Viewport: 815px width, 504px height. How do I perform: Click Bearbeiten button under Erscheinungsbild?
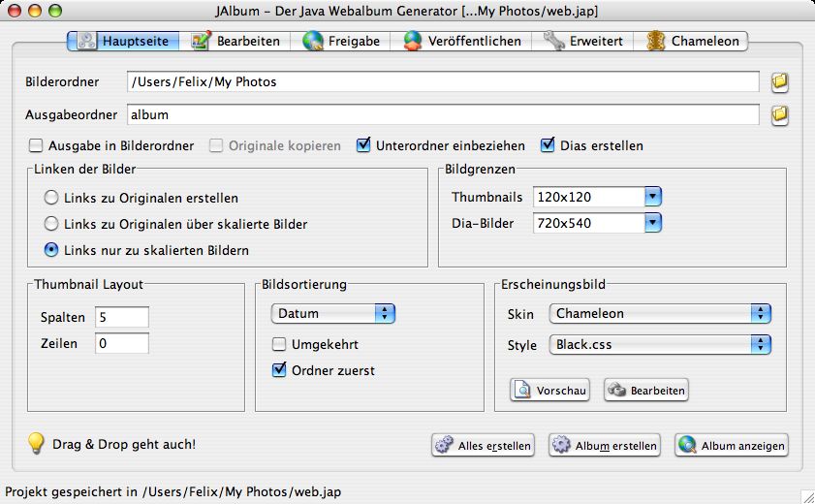coord(646,390)
